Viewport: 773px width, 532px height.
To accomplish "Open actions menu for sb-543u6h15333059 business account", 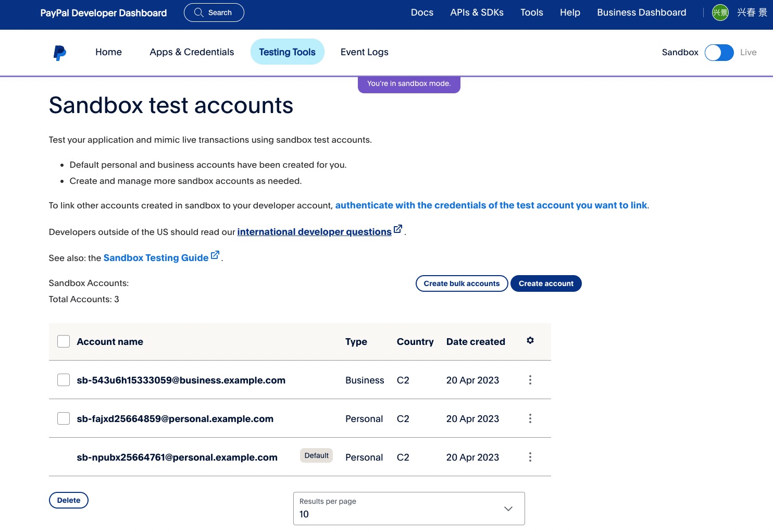I will click(x=530, y=380).
